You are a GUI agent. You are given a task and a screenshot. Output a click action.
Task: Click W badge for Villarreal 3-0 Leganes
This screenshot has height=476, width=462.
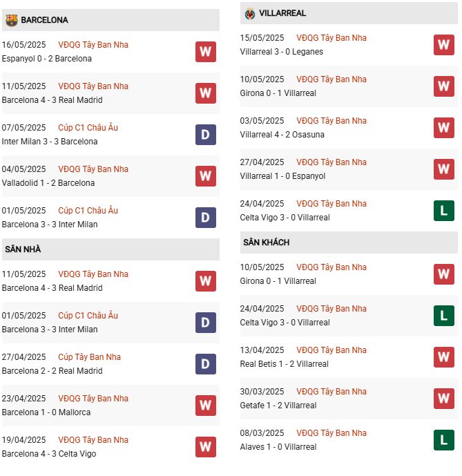444,45
